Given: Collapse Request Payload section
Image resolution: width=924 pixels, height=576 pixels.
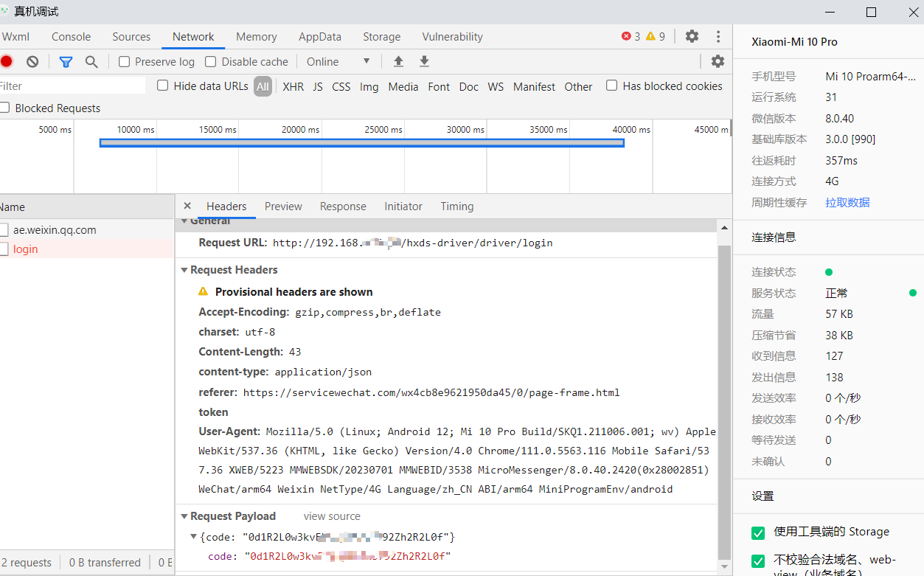Looking at the screenshot, I should pos(184,517).
